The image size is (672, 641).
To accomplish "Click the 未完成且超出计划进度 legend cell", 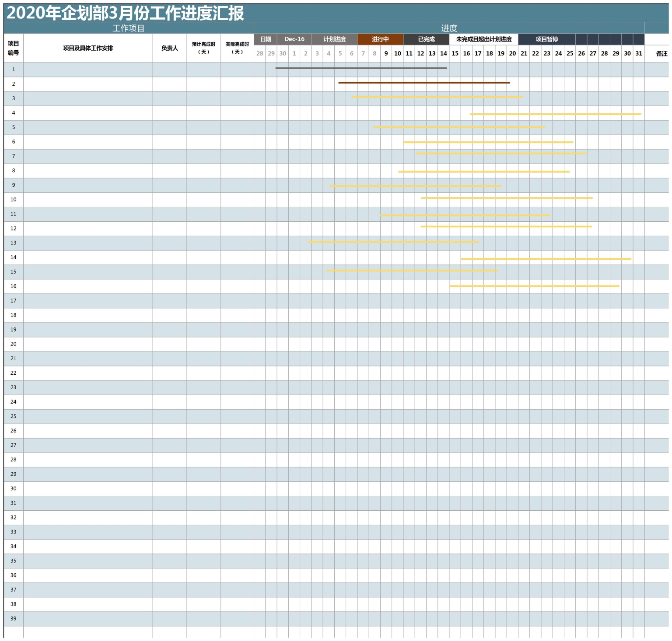I will click(x=483, y=39).
